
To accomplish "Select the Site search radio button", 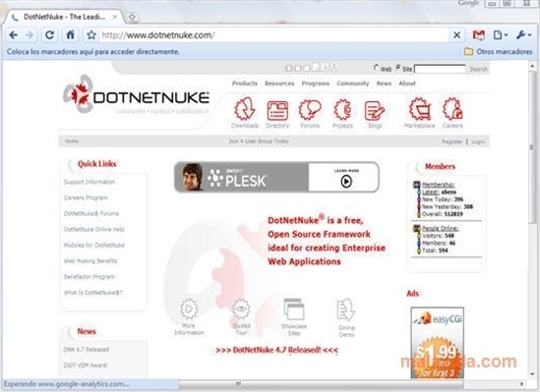I will click(398, 68).
